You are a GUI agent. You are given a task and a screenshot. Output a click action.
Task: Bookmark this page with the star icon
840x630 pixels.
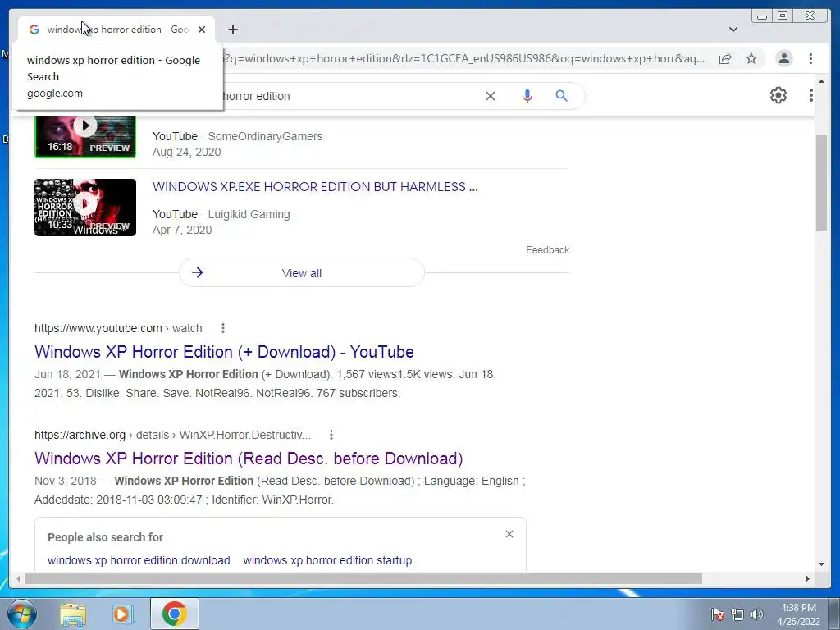[751, 58]
